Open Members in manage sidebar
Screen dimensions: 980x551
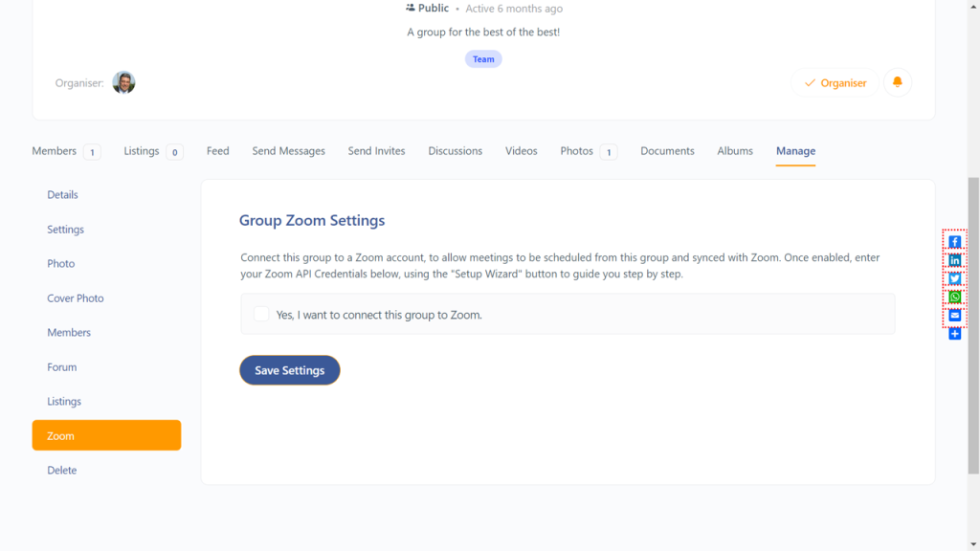[x=69, y=332]
